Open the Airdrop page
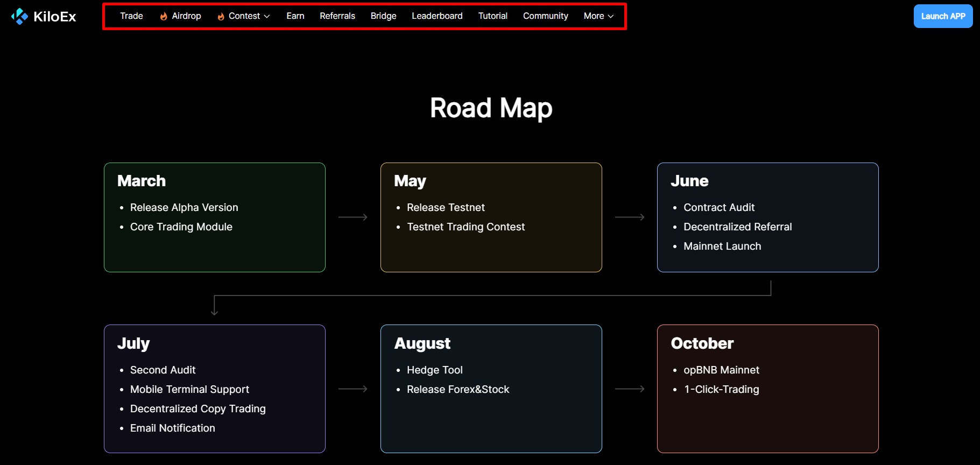Viewport: 980px width, 465px height. click(x=186, y=16)
